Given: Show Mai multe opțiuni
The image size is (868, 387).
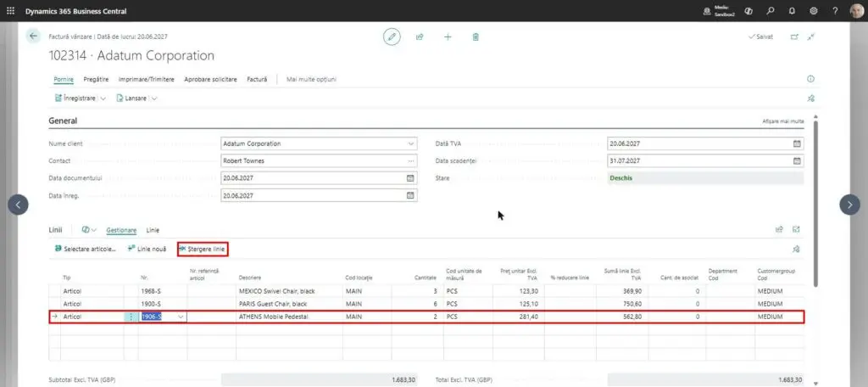Looking at the screenshot, I should point(311,79).
